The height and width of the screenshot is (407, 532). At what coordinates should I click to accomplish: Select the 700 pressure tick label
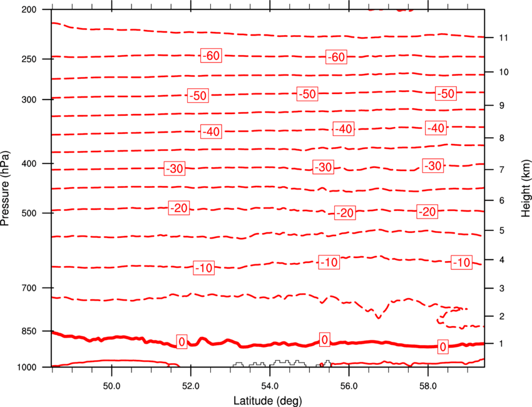(x=29, y=288)
